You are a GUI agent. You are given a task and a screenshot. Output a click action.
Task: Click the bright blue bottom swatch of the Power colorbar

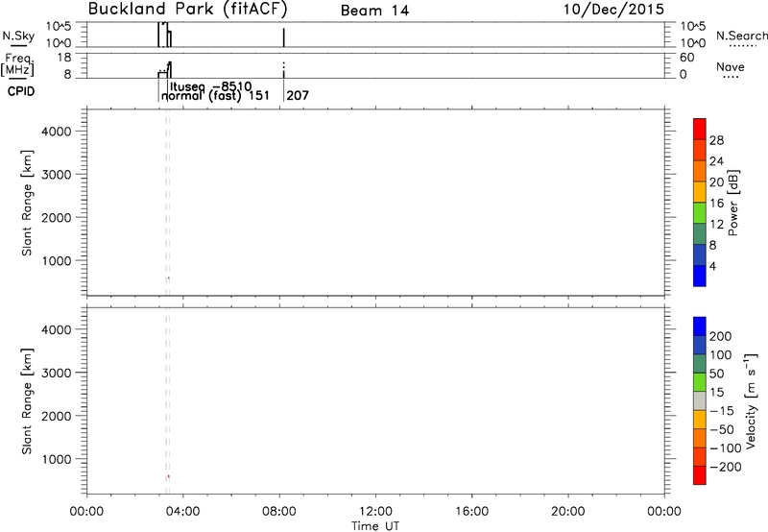(x=700, y=276)
